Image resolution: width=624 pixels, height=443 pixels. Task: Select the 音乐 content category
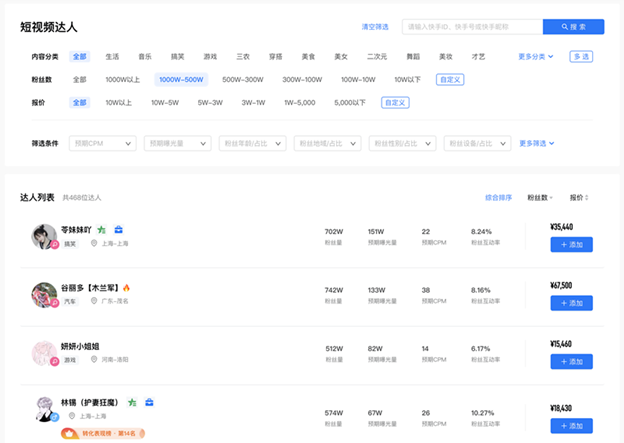click(x=145, y=57)
